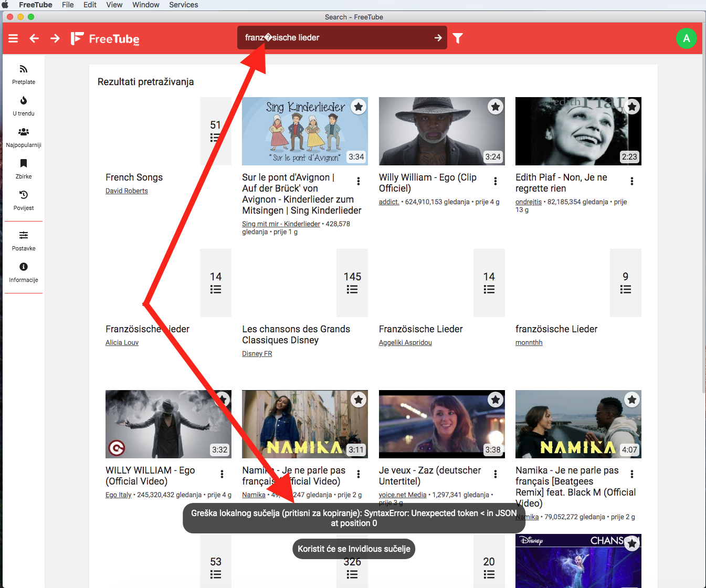
Task: Open the Window menu
Action: pos(145,5)
